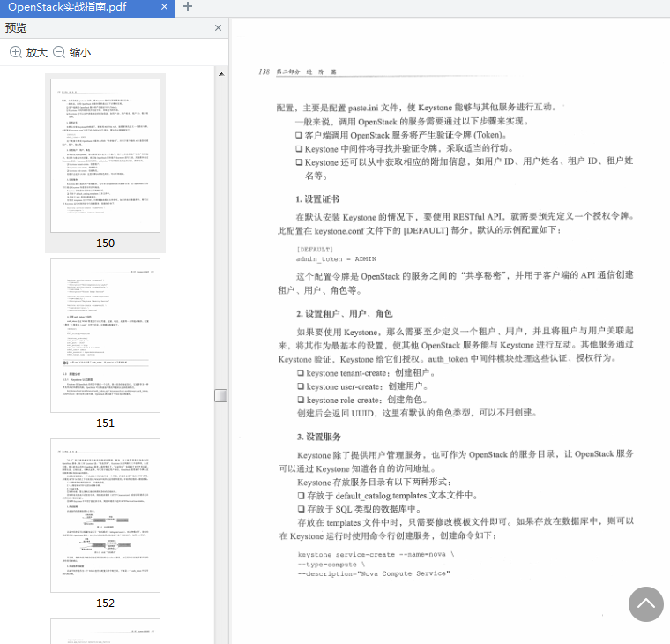Click the line keystone user-create: 创建用户
Viewport: 670px width, 644px height.
point(363,386)
